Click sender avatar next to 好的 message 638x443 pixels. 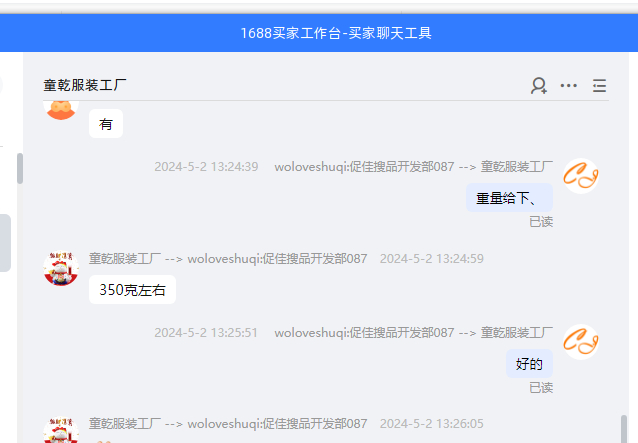pos(581,343)
